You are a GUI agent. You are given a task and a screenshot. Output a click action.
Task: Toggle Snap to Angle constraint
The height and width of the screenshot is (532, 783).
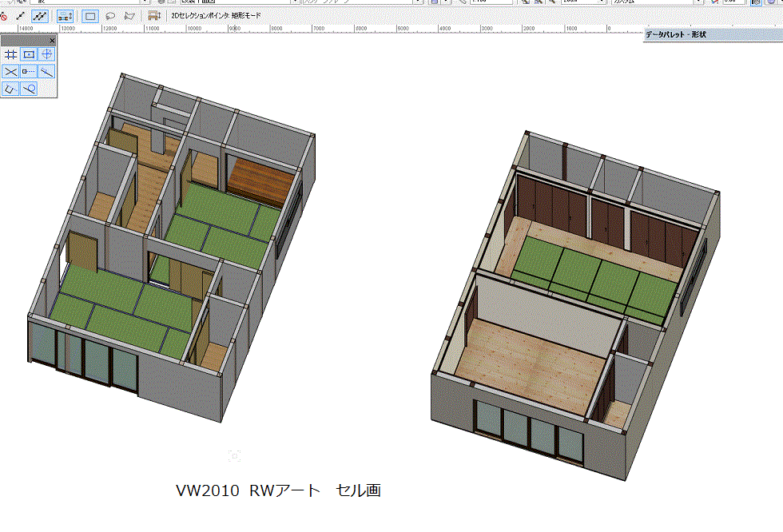coord(47,54)
